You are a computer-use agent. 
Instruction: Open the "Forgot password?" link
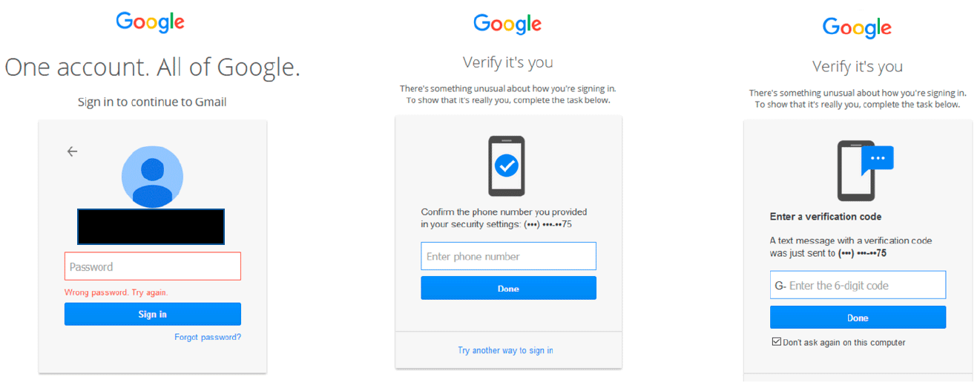pos(208,337)
